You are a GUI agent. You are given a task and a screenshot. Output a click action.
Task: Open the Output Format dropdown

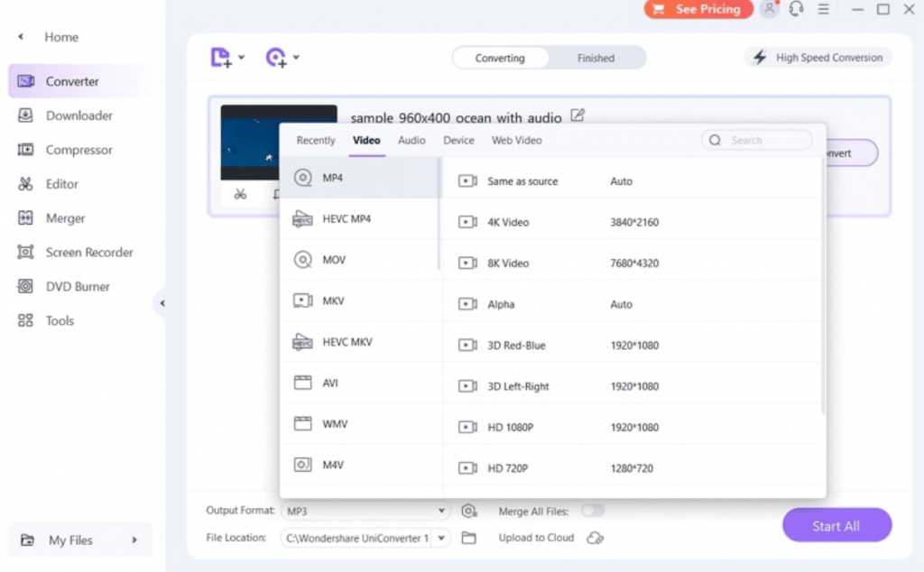(365, 510)
